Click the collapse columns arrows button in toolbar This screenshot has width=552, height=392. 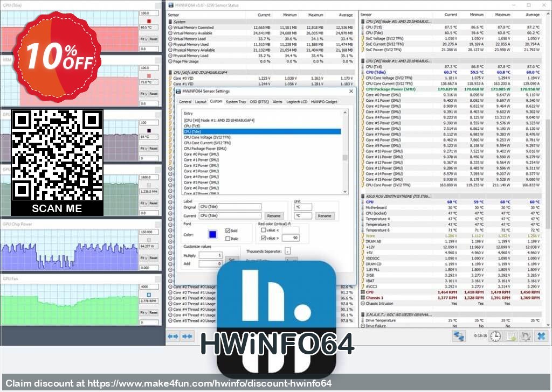[x=187, y=337]
